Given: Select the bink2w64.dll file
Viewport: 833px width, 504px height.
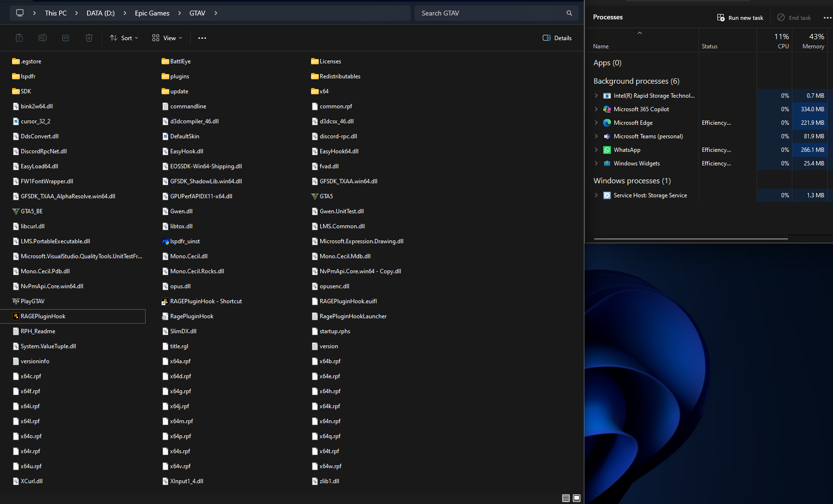Looking at the screenshot, I should point(33,106).
